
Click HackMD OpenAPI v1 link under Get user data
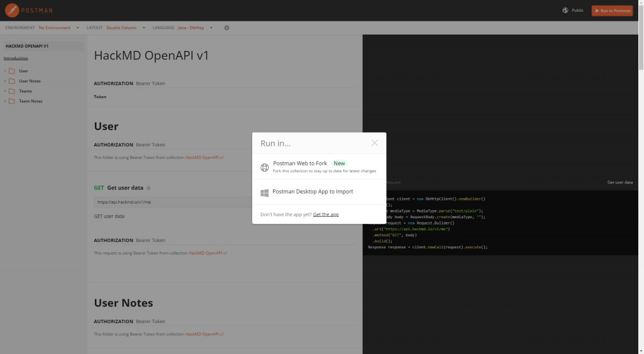click(208, 253)
